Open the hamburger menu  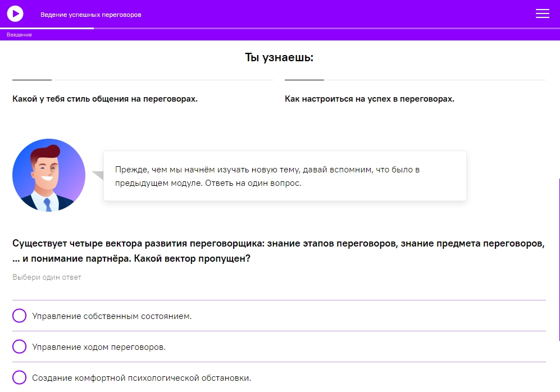542,14
